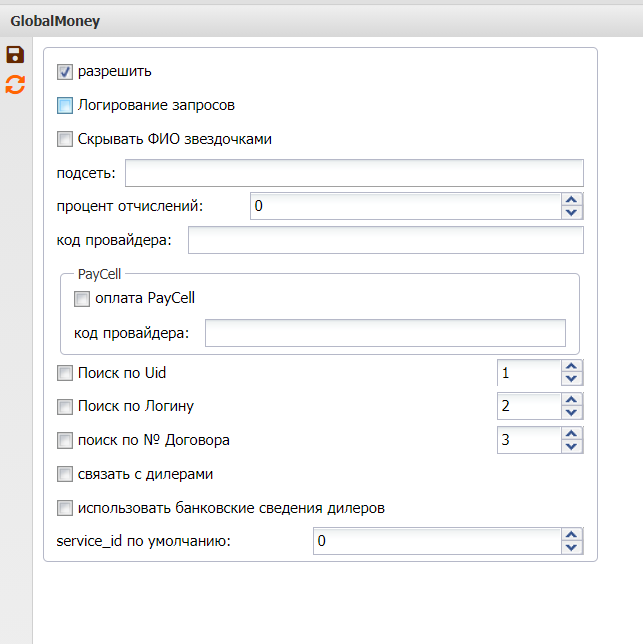Check 'связать с дилерами' checkbox
643x644 pixels.
(x=66, y=474)
